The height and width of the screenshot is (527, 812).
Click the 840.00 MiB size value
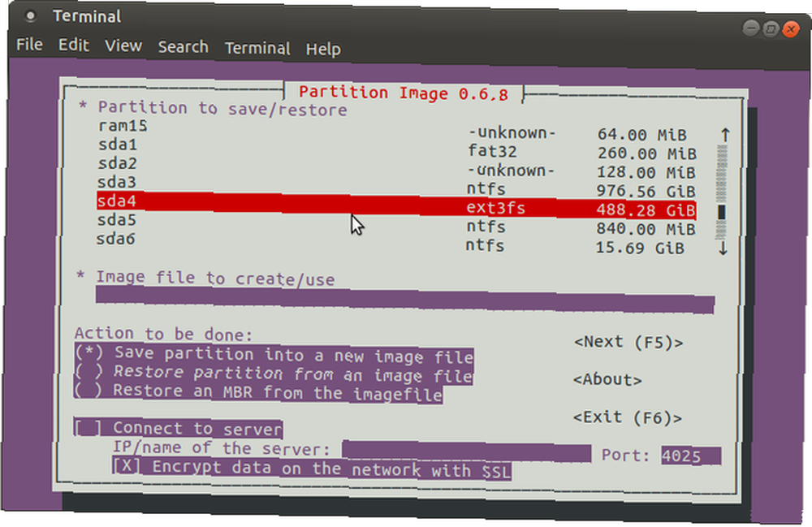[x=646, y=229]
